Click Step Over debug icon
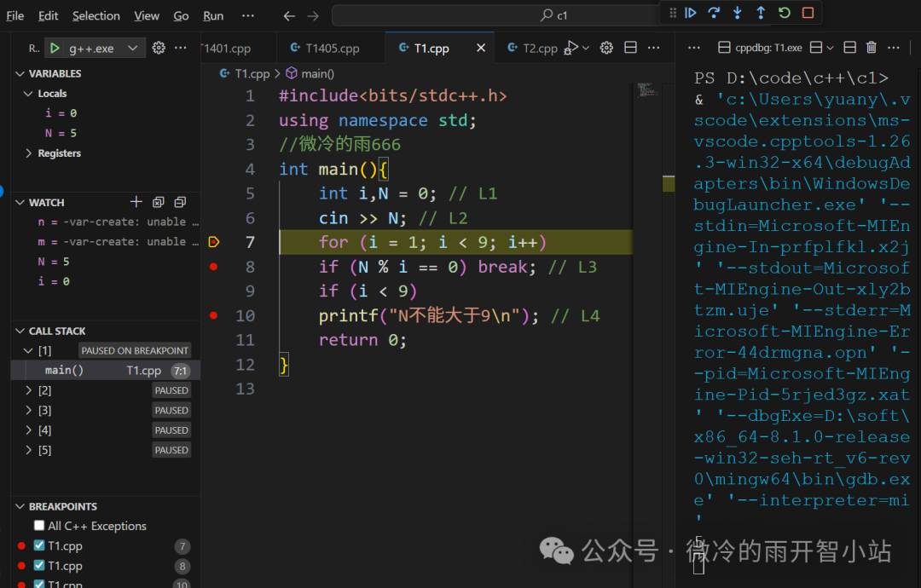Viewport: 921px width, 588px height. 714,13
